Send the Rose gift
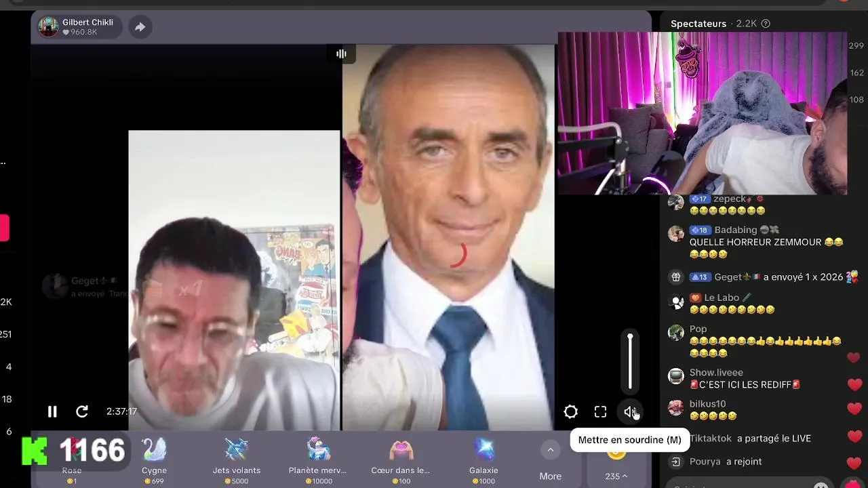The width and height of the screenshot is (868, 488). tap(72, 460)
